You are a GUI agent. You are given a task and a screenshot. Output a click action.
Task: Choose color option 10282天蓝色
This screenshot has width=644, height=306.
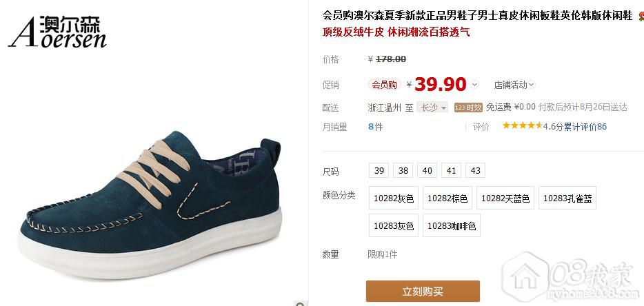[x=505, y=198]
